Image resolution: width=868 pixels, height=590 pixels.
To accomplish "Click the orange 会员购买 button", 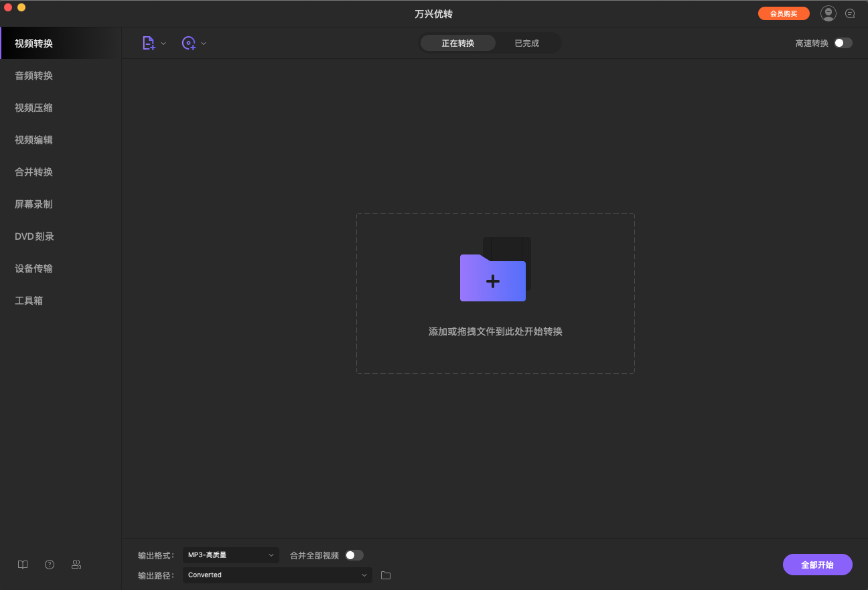I will 784,13.
